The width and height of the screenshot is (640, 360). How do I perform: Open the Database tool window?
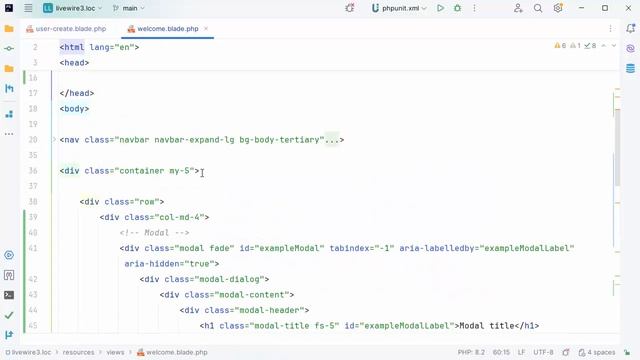pos(631,69)
